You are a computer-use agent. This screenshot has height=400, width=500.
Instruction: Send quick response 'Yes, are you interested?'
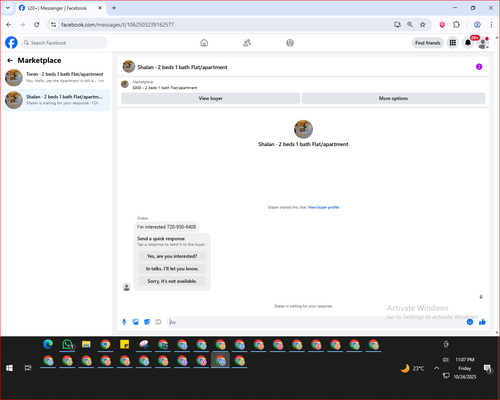click(172, 256)
